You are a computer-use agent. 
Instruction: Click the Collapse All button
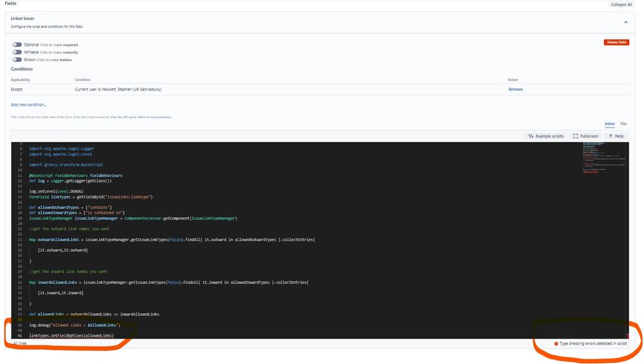tap(621, 5)
